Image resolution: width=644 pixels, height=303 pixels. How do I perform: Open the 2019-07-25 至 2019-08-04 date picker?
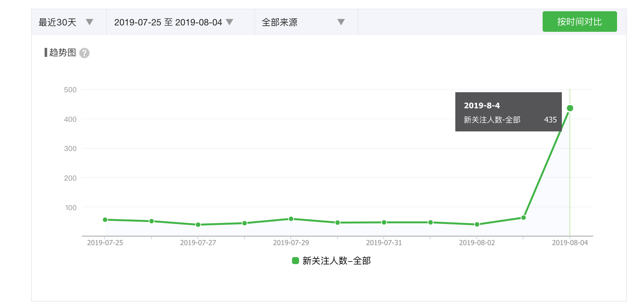click(181, 22)
